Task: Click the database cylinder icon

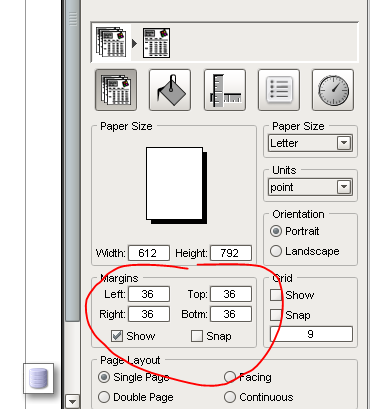Action: 38,378
